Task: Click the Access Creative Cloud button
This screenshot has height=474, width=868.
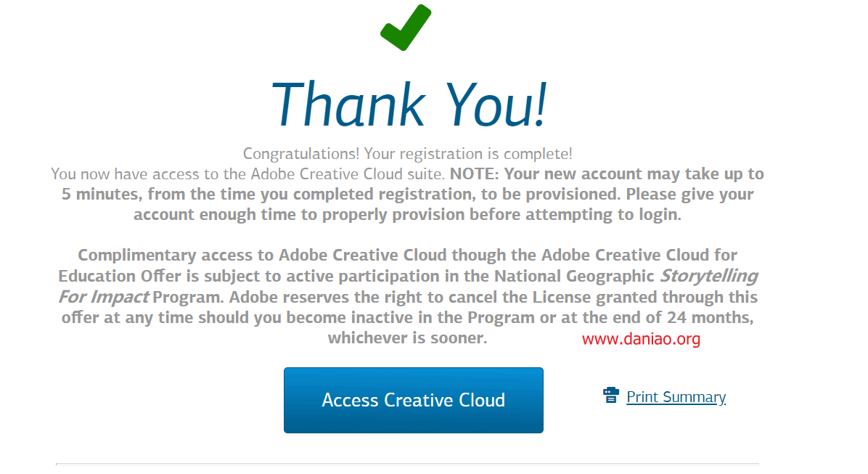Action: click(x=414, y=401)
